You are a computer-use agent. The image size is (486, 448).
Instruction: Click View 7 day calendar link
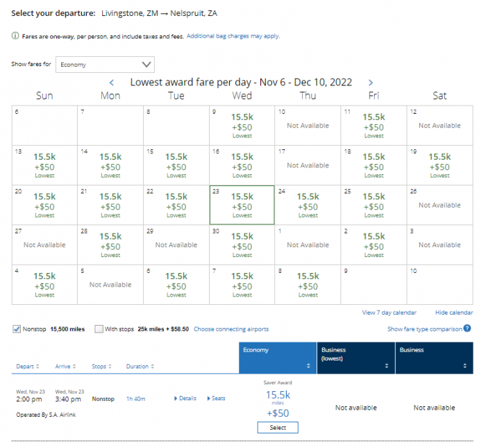click(x=389, y=313)
